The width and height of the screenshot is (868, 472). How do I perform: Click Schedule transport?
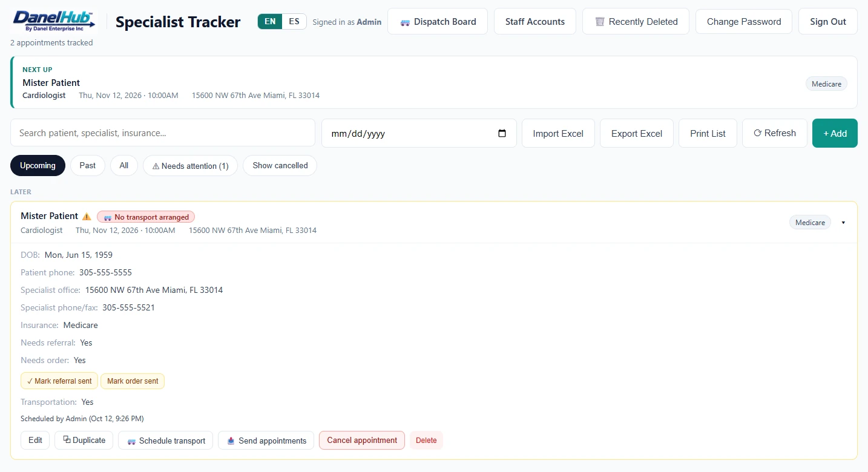[165, 440]
